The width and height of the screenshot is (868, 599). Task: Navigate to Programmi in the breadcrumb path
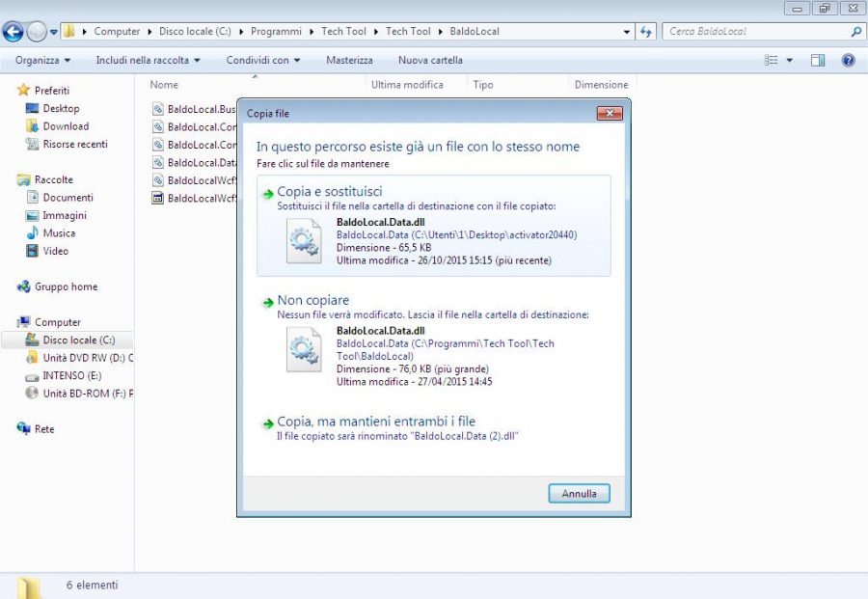tap(276, 30)
